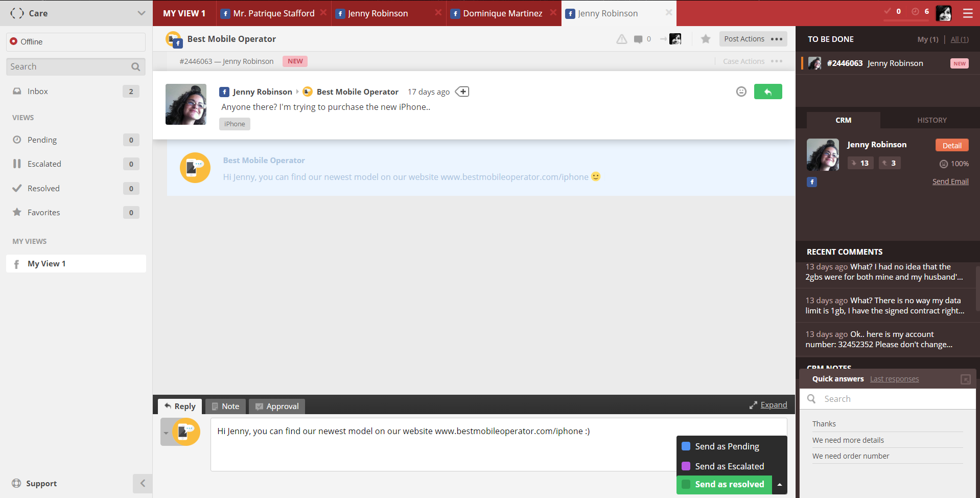The width and height of the screenshot is (980, 498).
Task: Click the sentiment smiley icon on post
Action: pyautogui.click(x=741, y=92)
